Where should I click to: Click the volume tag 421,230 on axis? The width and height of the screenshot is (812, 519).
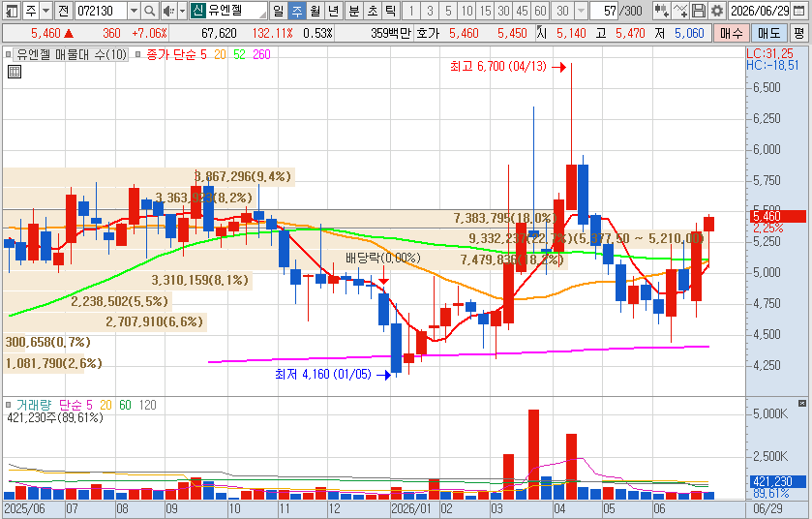[778, 481]
